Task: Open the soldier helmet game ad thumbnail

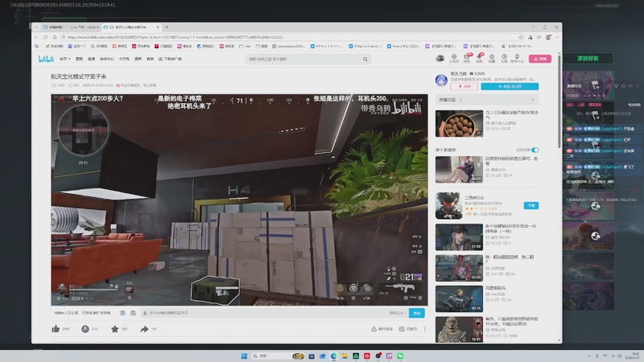Action: click(448, 206)
